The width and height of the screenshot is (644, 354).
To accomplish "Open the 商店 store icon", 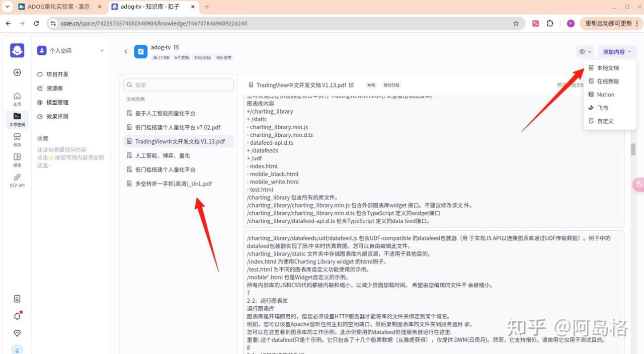I will (x=17, y=139).
